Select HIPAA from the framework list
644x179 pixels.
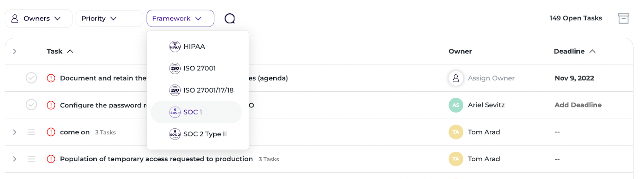[194, 47]
